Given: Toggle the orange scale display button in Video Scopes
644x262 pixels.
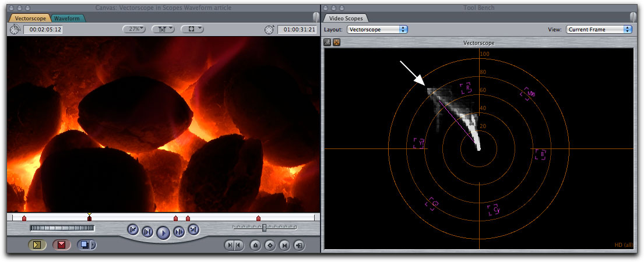Looking at the screenshot, I should click(x=336, y=42).
